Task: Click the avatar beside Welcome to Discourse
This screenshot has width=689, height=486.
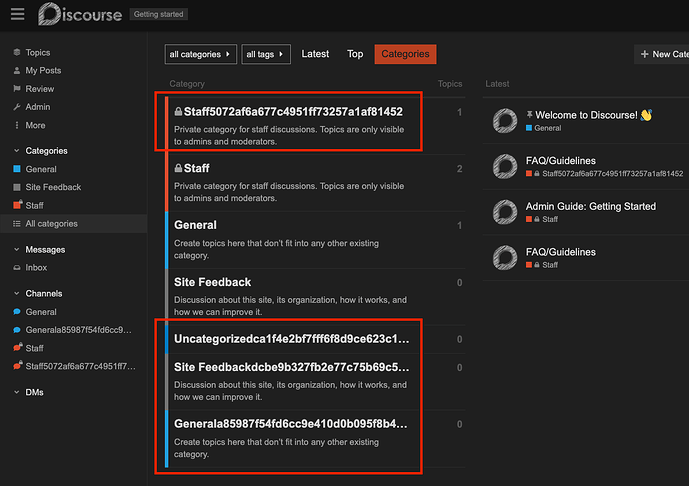Action: 505,121
